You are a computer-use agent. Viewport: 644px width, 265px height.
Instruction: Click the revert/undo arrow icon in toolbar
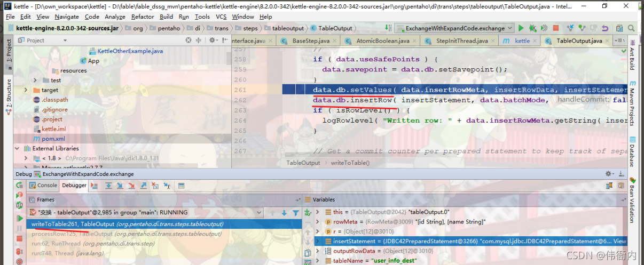tap(604, 28)
